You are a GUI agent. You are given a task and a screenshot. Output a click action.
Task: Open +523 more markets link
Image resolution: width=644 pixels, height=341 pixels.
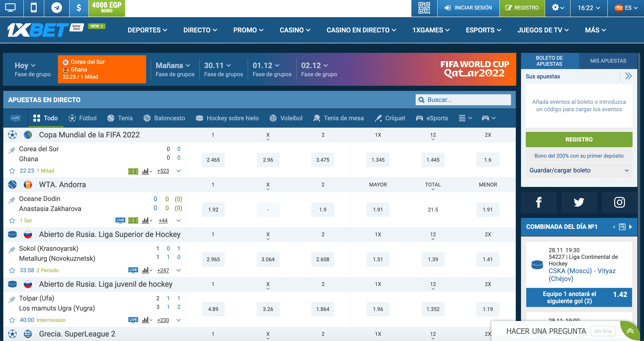pos(163,171)
